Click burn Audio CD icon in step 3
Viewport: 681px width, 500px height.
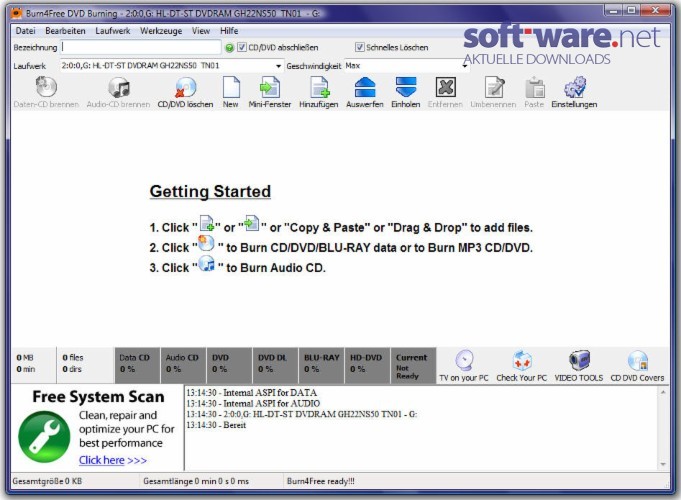coord(206,263)
